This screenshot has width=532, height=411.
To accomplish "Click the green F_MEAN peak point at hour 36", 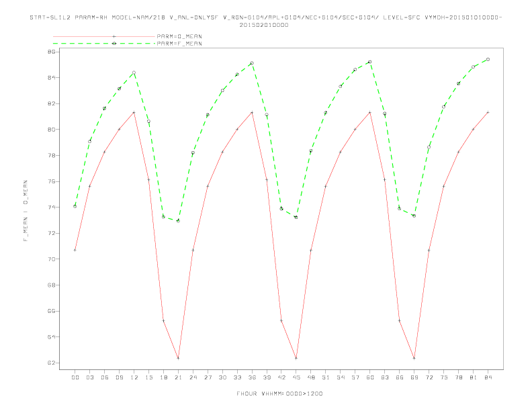I will [x=252, y=63].
